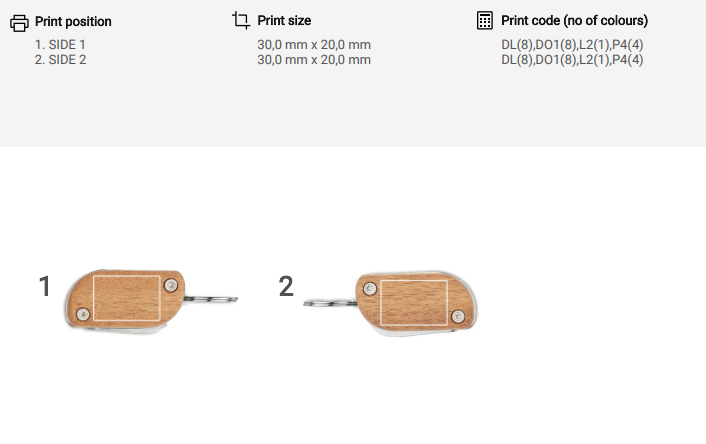Click the print area rectangle on knife 2
Image resolution: width=706 pixels, height=444 pixels.
tap(413, 303)
